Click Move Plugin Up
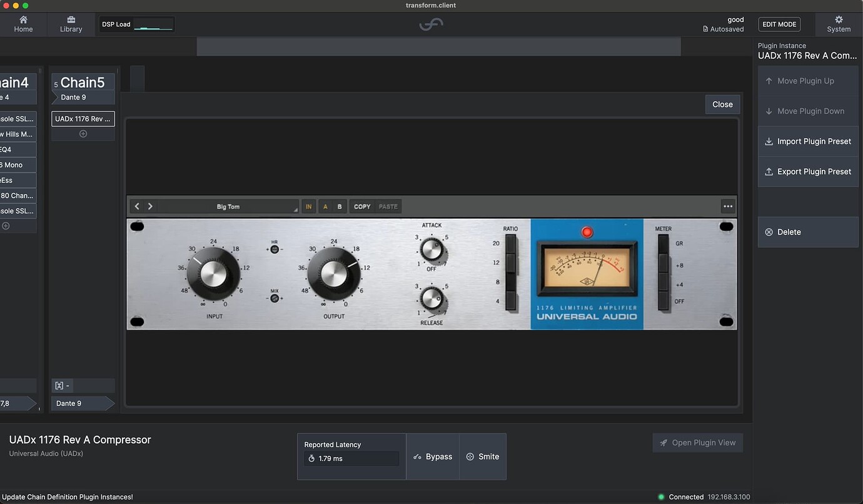This screenshot has width=863, height=504. click(808, 81)
